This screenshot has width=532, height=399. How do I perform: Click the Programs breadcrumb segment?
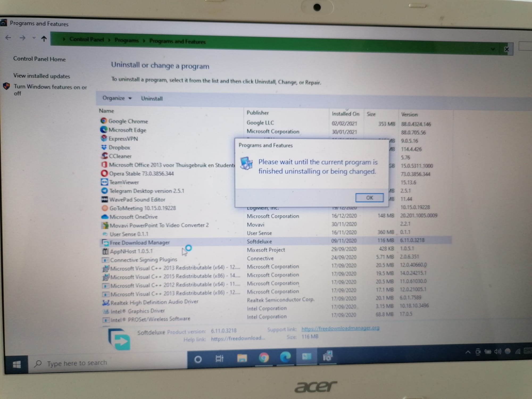pyautogui.click(x=126, y=40)
